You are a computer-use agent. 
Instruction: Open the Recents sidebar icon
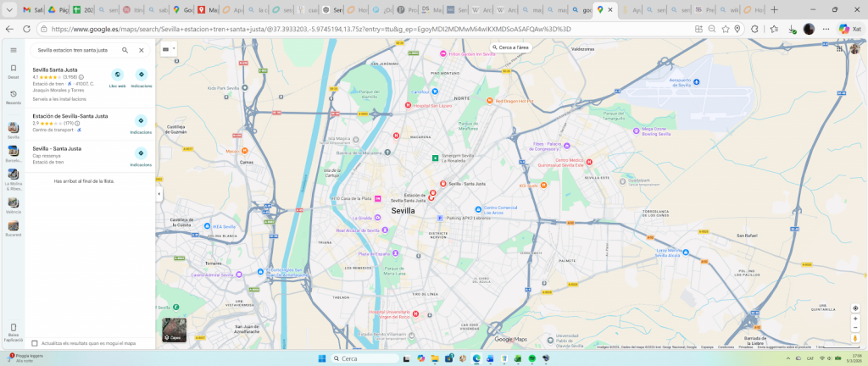pos(14,96)
